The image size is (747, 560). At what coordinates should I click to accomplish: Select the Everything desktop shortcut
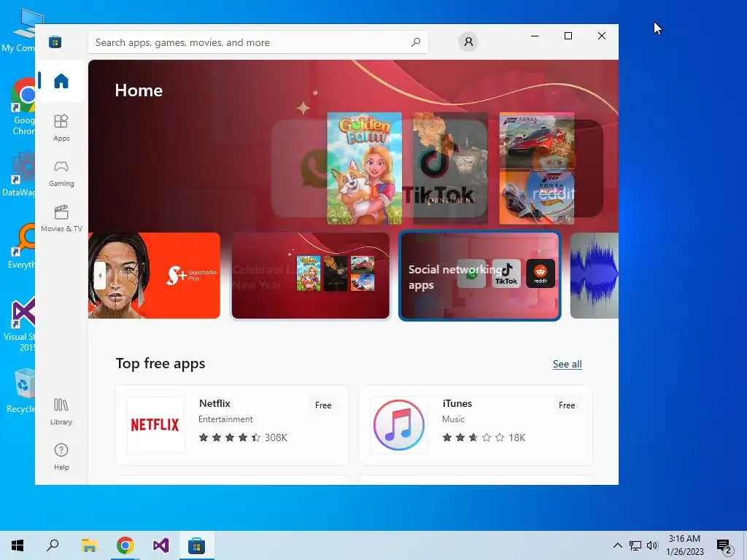pos(22,246)
